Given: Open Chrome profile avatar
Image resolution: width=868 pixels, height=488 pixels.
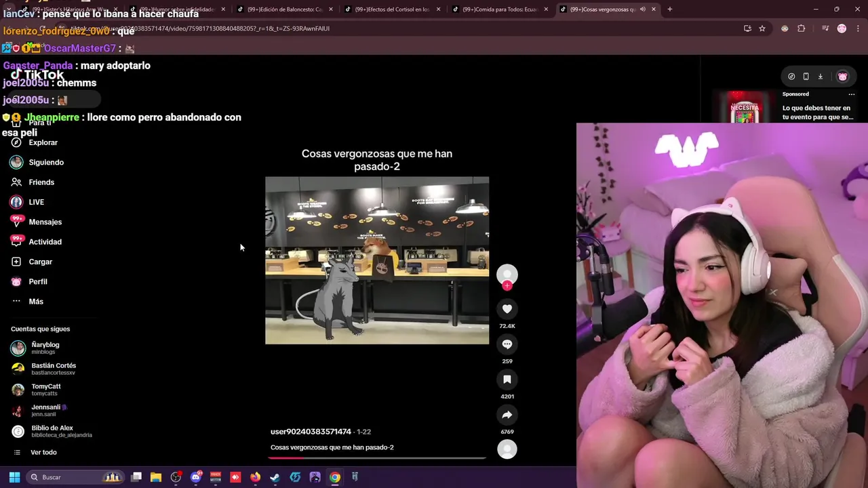Looking at the screenshot, I should coord(842,28).
